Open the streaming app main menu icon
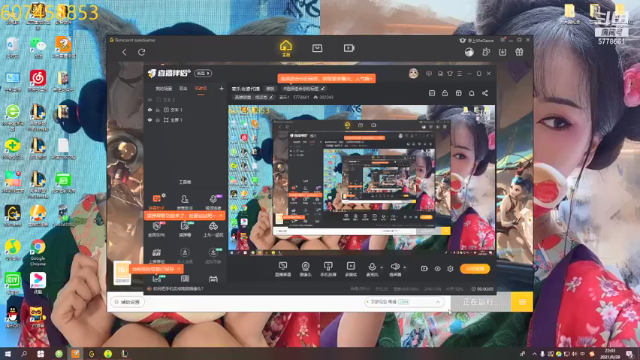 coord(460,73)
